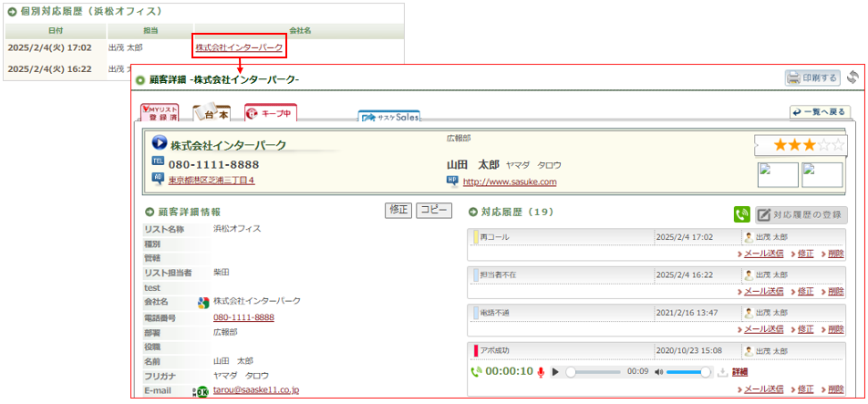Click user avatar icon in 電話不通 entry
The image size is (868, 404).
point(749,313)
